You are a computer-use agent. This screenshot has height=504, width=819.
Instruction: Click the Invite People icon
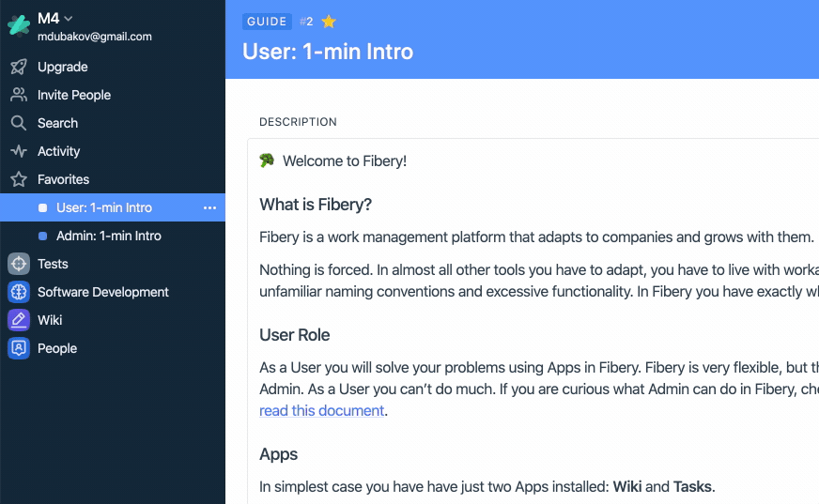19,95
